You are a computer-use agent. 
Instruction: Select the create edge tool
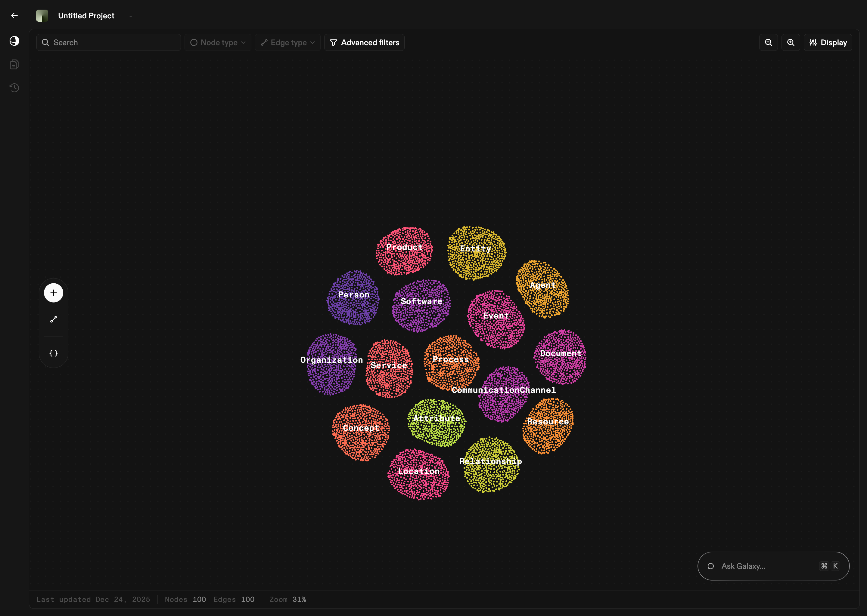[x=53, y=319]
